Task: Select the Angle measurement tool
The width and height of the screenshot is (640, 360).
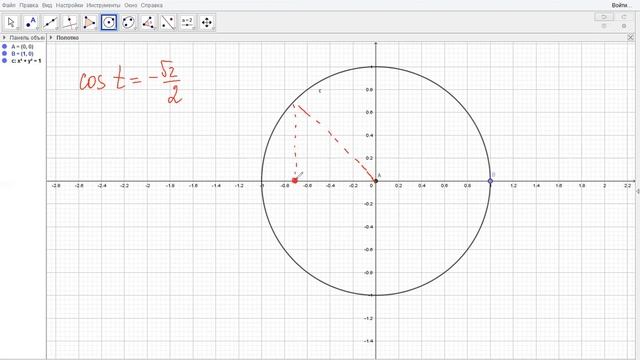Action: click(148, 22)
